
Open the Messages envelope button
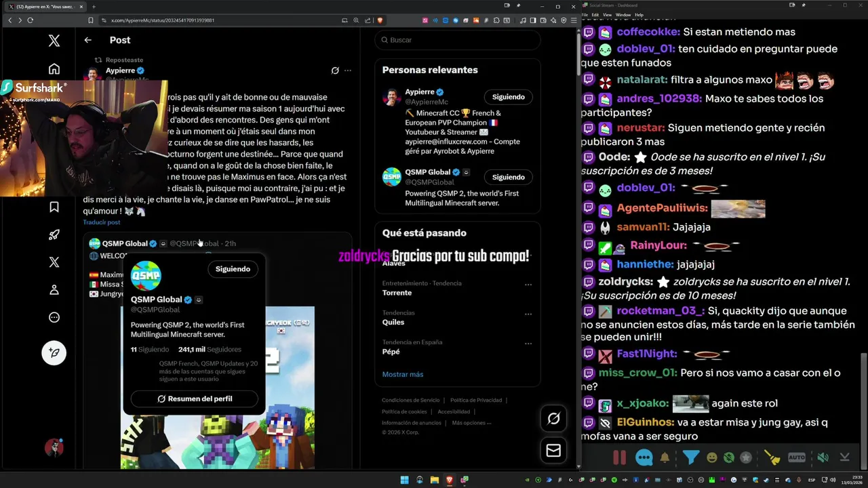pos(553,450)
